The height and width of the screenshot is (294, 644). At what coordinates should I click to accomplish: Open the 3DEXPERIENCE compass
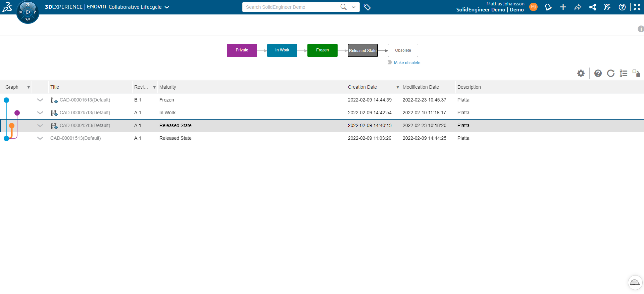pos(28,12)
